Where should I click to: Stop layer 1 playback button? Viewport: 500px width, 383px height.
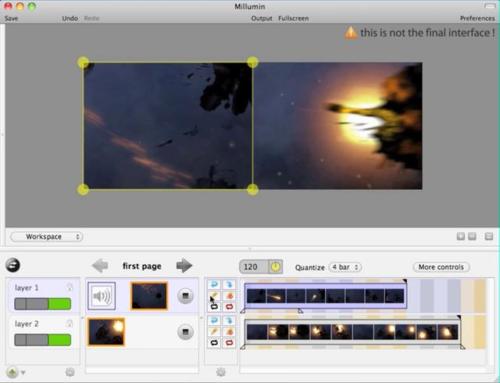(x=185, y=296)
